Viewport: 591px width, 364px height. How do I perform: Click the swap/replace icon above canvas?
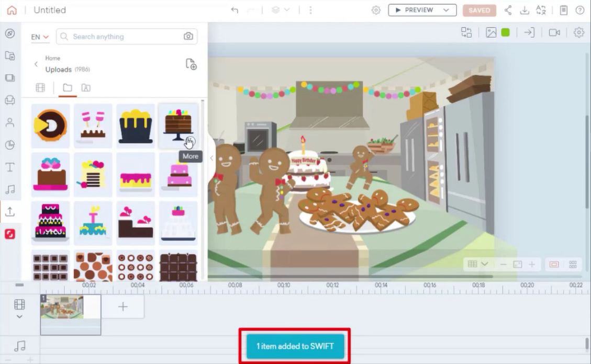click(x=466, y=32)
